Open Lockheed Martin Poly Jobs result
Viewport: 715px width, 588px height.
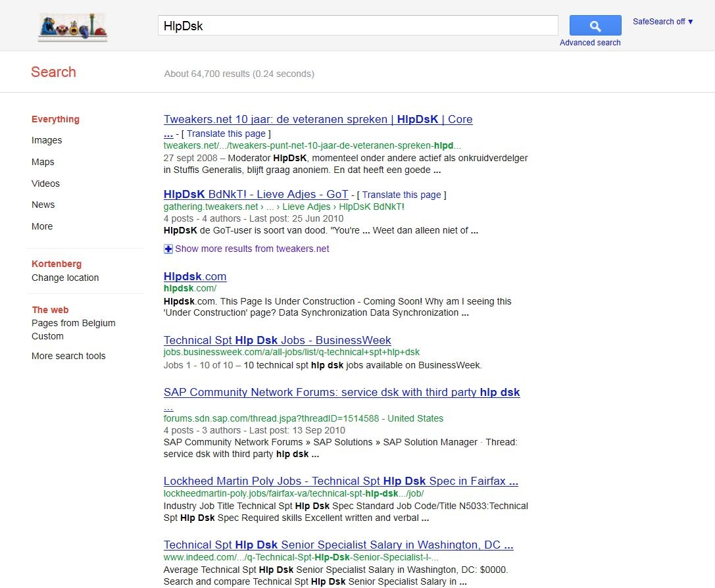tap(341, 481)
